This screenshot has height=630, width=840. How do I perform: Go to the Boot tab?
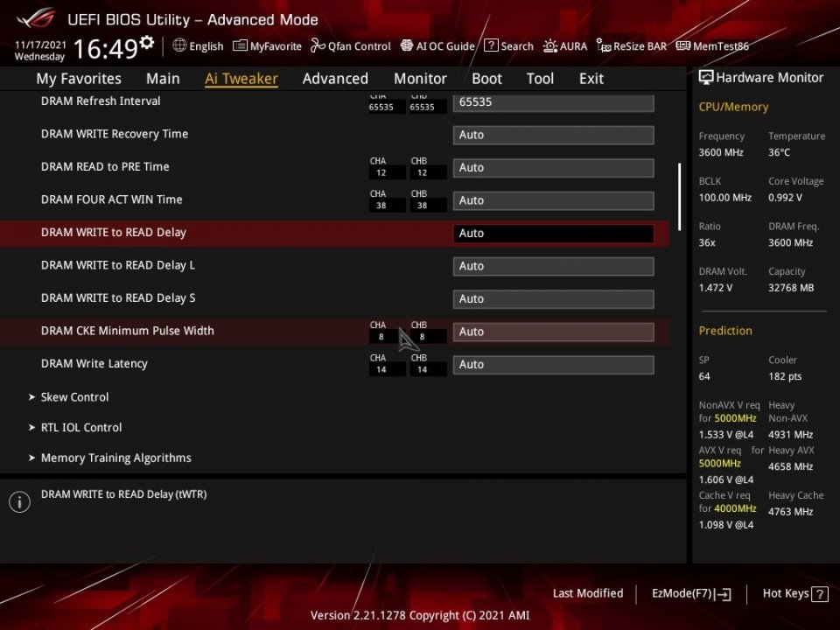coord(486,79)
